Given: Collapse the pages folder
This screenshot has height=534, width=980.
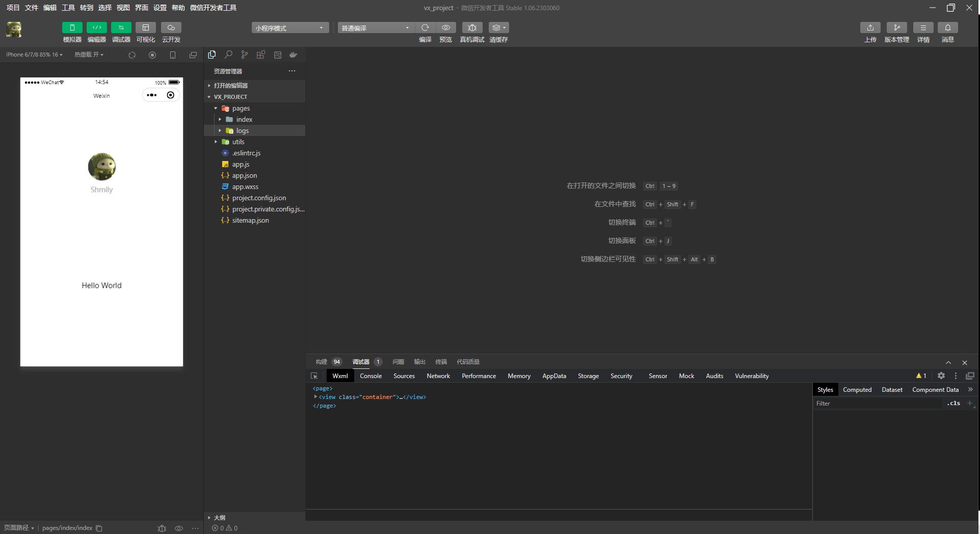Looking at the screenshot, I should [255, 109].
